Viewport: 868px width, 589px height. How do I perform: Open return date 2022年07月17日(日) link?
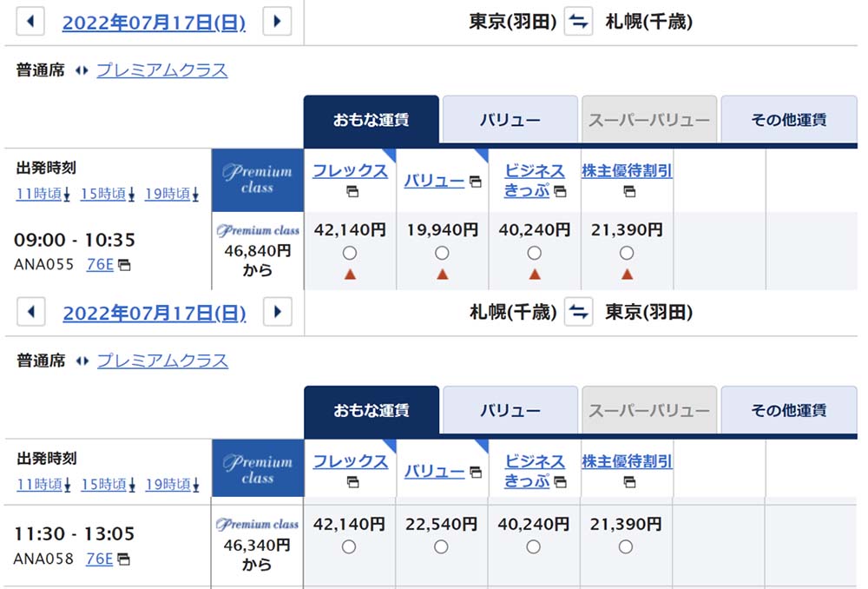155,313
